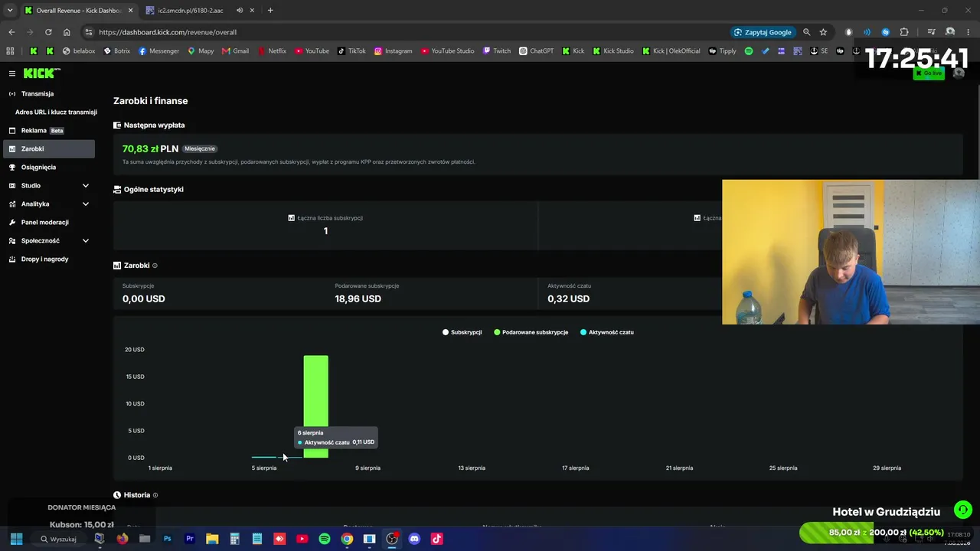Expand the Studio submenu chevron
This screenshot has width=980, height=551.
[86, 185]
